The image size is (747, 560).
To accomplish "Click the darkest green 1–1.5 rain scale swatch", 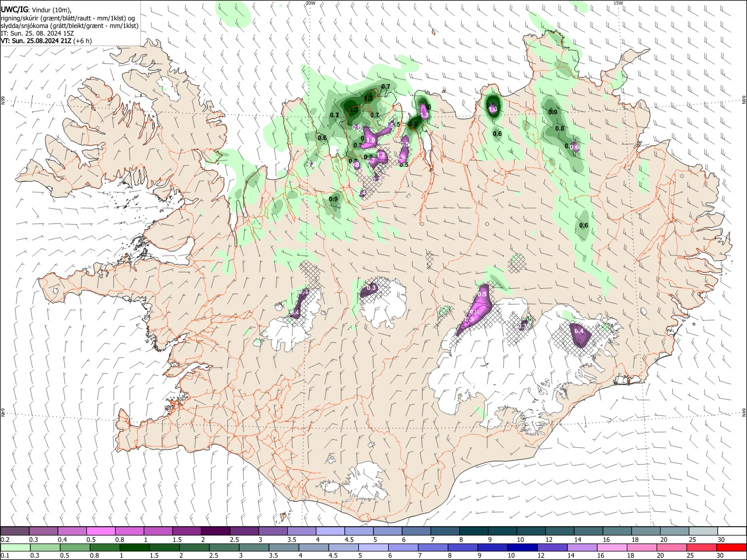I will [x=135, y=547].
